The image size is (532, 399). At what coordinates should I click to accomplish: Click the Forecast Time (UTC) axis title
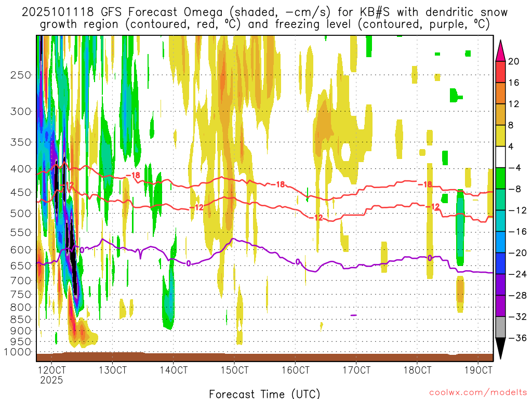pyautogui.click(x=264, y=393)
